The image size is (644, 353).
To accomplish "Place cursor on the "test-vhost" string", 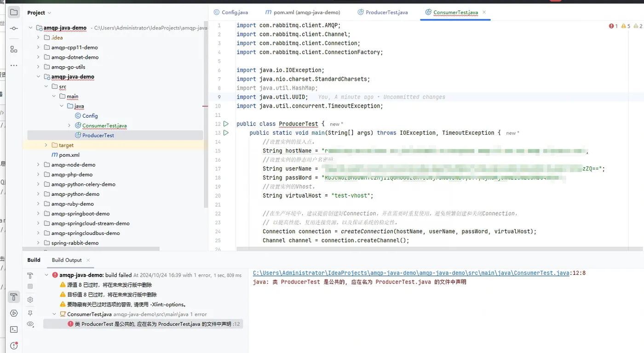I will (x=351, y=195).
